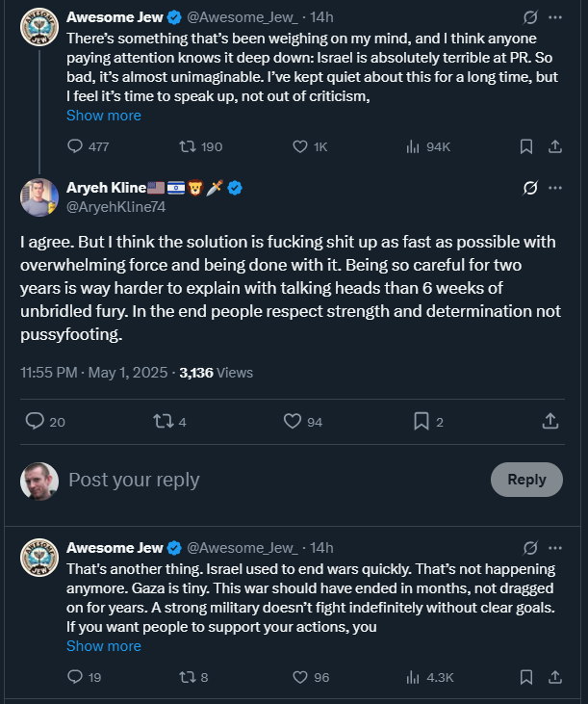Like the top tweet with 1K likes
Screen dimensions: 588x704
pos(299,146)
